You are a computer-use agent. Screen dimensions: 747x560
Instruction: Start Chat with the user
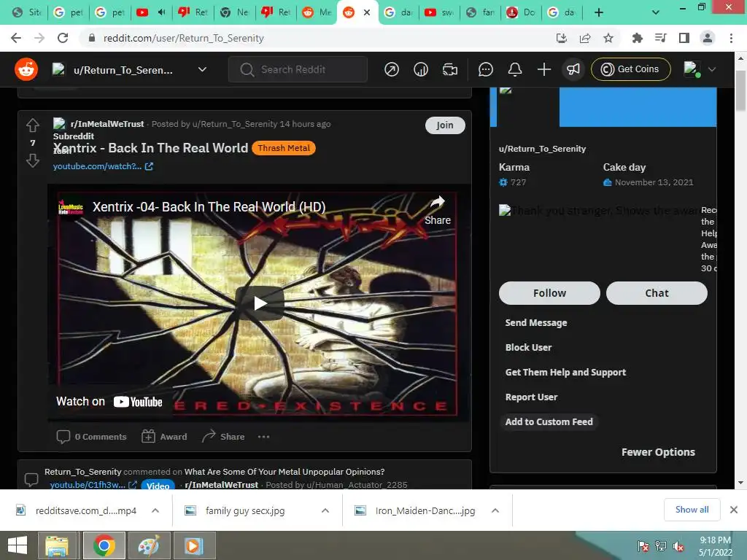(x=657, y=293)
